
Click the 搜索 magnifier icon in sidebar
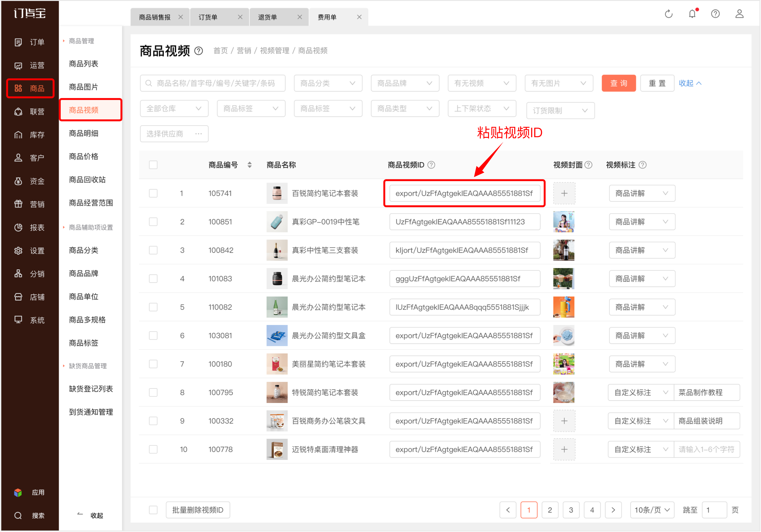18,516
